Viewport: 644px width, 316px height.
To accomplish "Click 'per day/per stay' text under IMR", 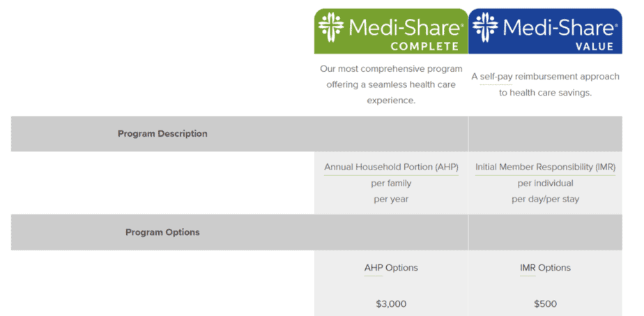I will [x=546, y=200].
